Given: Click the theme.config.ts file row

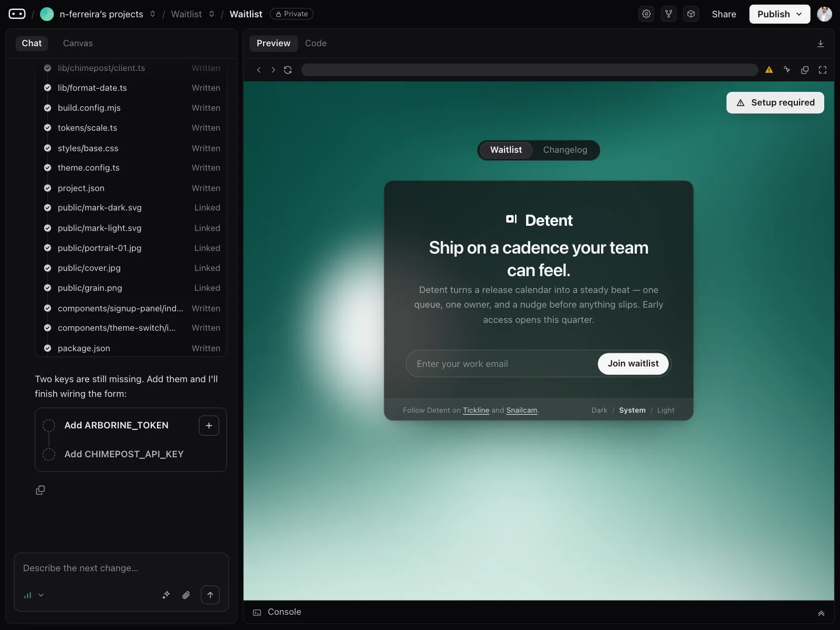Looking at the screenshot, I should coord(131,168).
